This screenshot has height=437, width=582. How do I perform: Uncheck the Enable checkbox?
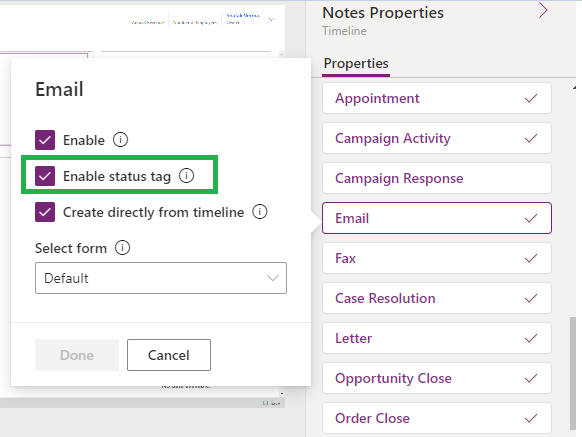[45, 140]
